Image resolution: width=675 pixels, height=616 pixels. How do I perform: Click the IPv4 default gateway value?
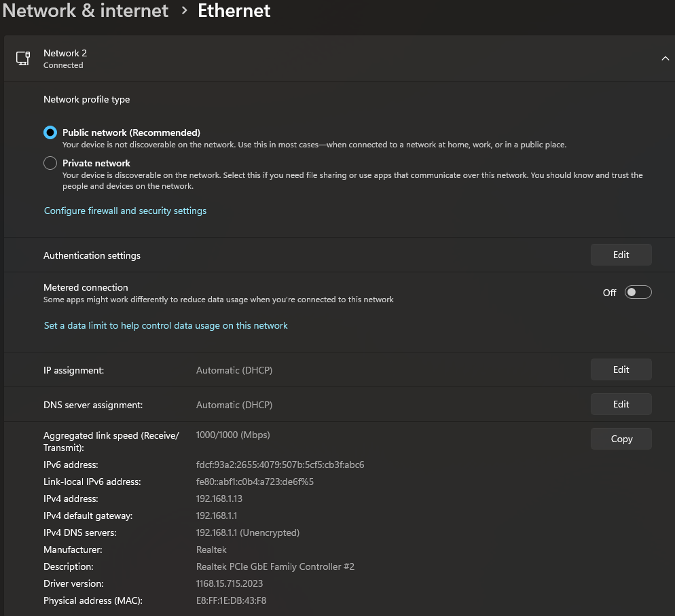(217, 515)
